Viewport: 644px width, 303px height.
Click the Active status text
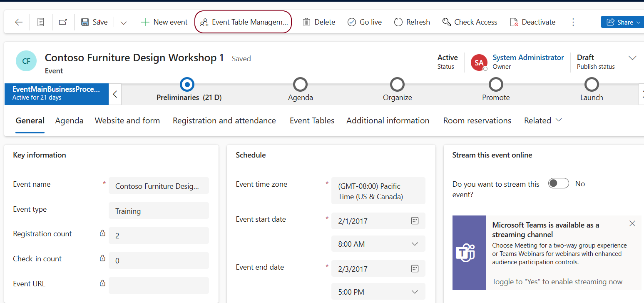tap(448, 58)
